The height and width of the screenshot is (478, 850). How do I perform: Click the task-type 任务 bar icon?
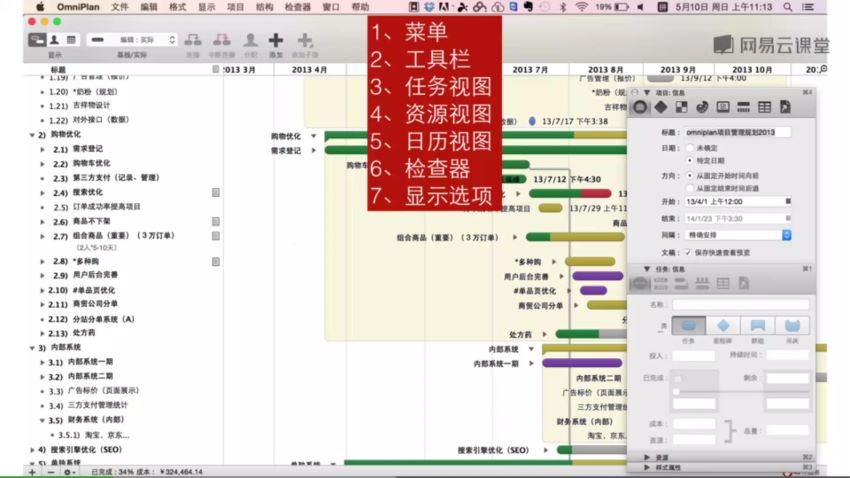coord(688,325)
